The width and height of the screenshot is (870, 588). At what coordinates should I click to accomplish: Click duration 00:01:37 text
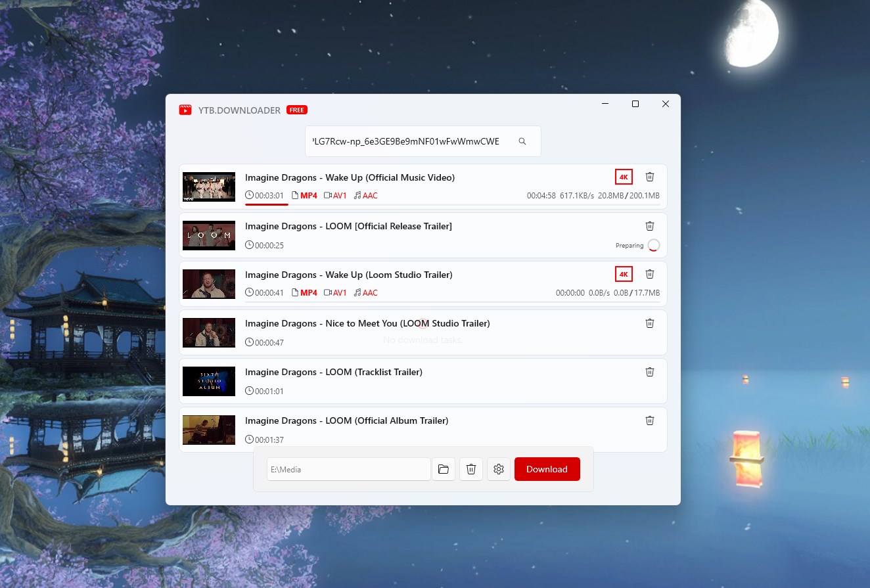coord(269,440)
